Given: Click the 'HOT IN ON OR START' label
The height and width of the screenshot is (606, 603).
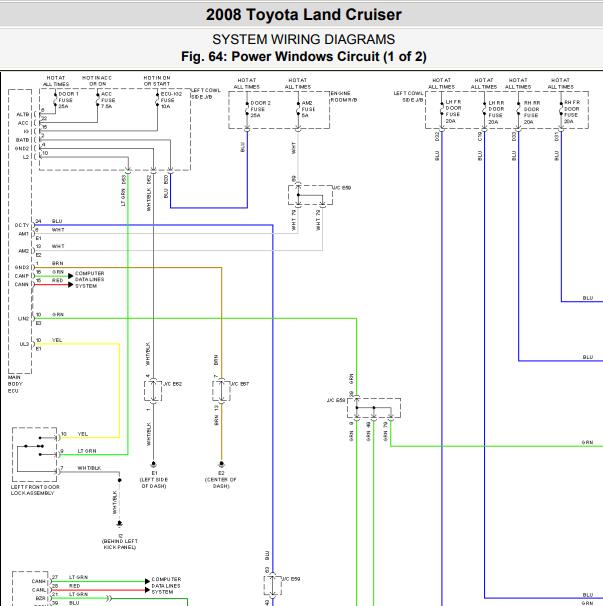Looking at the screenshot, I should [157, 81].
